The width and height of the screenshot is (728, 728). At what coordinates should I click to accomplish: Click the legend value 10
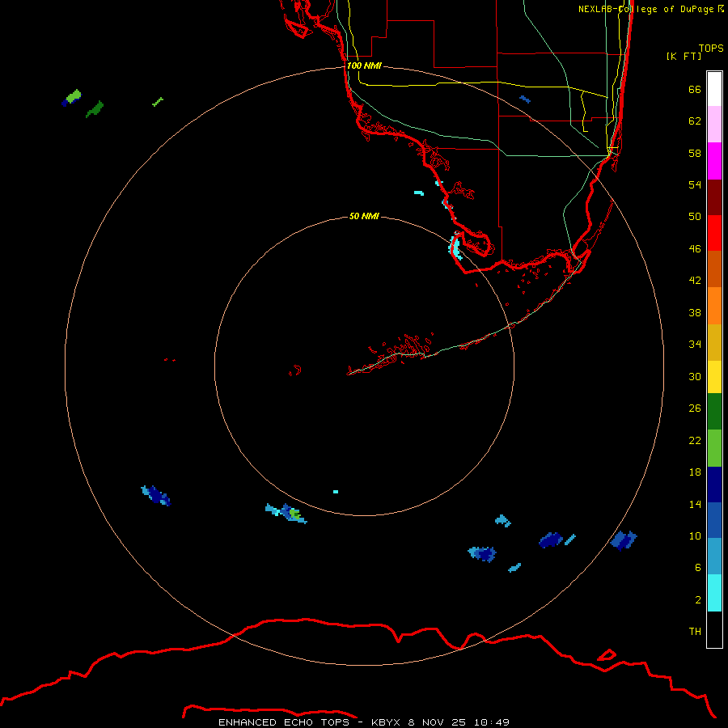coord(695,535)
